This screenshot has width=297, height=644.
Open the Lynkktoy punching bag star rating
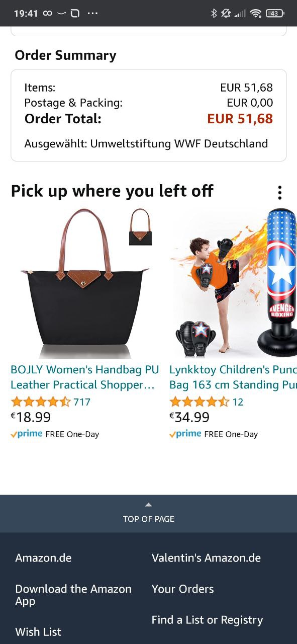[x=200, y=402]
